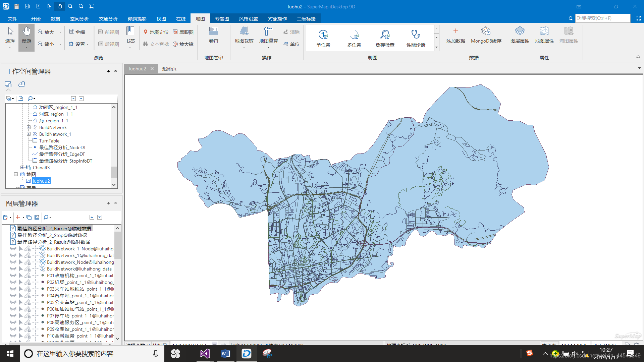644x362 pixels.
Task: Toggle visibility eye of P01政府机构 layer
Action: click(13, 276)
